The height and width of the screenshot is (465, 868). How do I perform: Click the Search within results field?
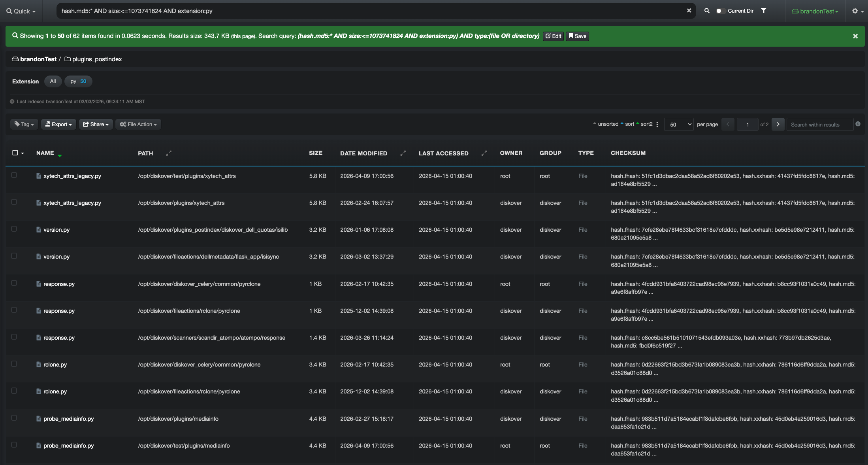pos(820,124)
